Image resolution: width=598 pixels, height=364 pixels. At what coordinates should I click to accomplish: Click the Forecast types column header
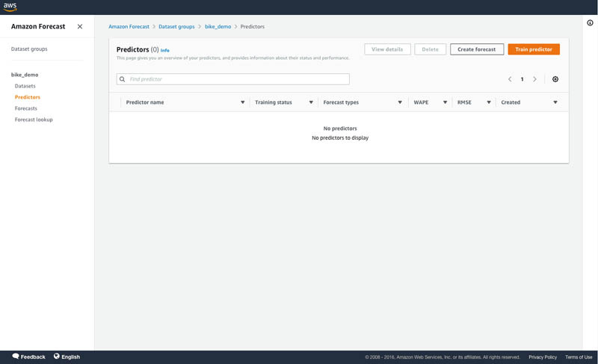pos(341,102)
